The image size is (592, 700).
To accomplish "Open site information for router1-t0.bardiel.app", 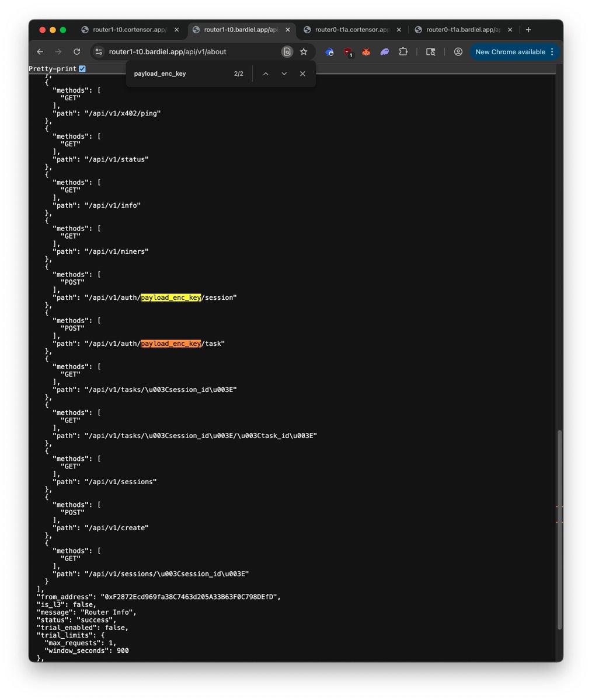I will coord(99,52).
